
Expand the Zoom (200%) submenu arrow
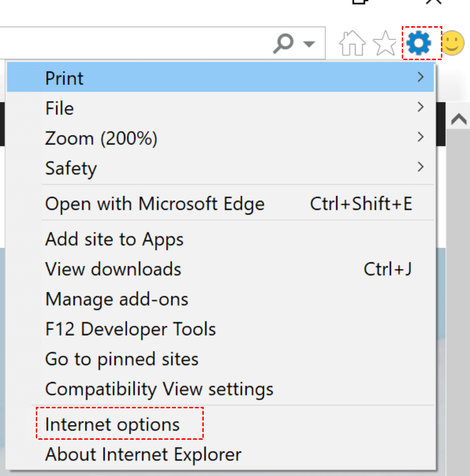[x=420, y=137]
